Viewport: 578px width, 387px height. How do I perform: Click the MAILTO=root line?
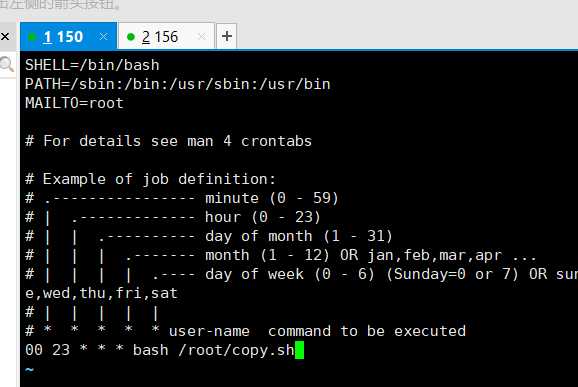coord(74,103)
